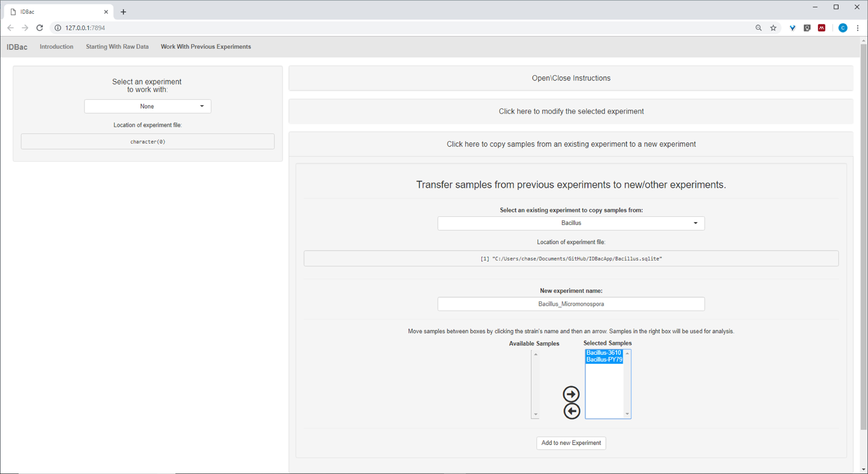Click the New experiment name field
The width and height of the screenshot is (868, 474).
click(x=571, y=304)
